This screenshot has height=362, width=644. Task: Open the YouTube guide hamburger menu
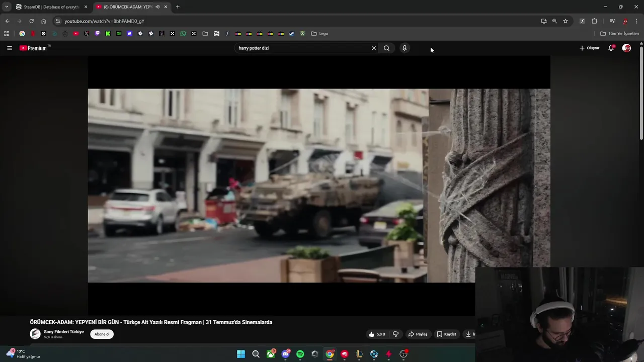coord(10,48)
